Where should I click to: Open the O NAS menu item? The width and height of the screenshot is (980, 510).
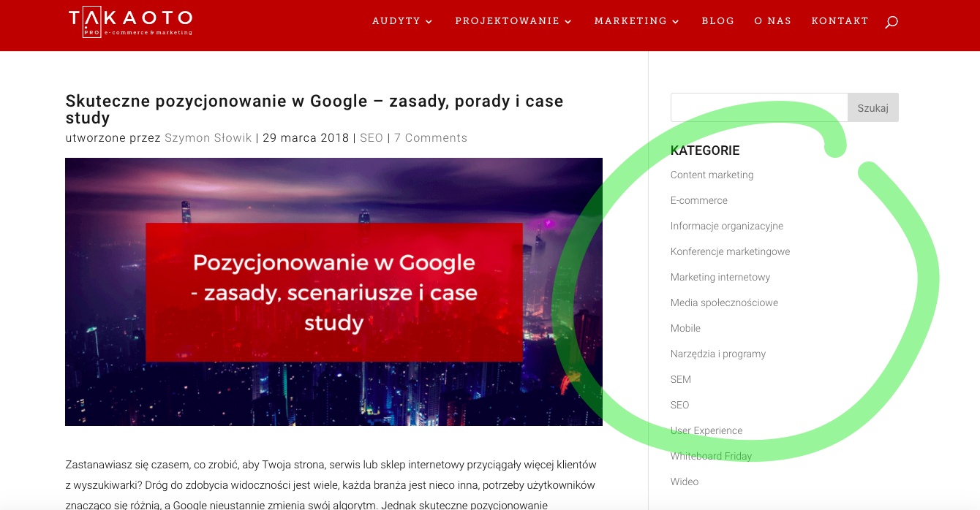pos(772,21)
